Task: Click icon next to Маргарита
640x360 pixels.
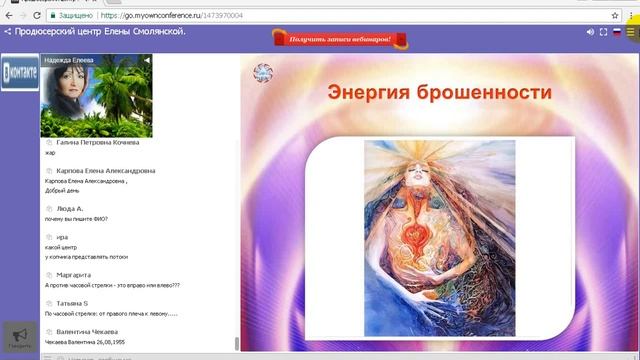Action: click(49, 275)
